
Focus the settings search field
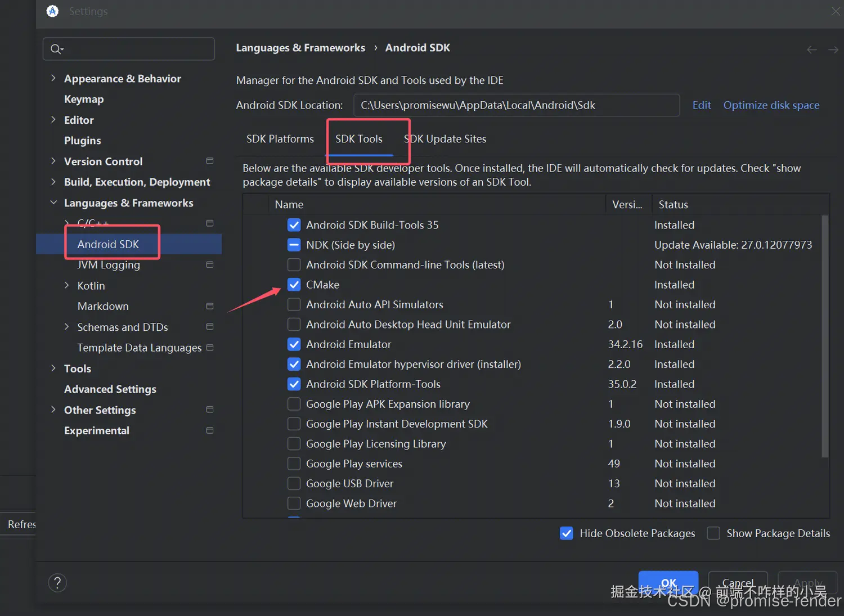129,49
